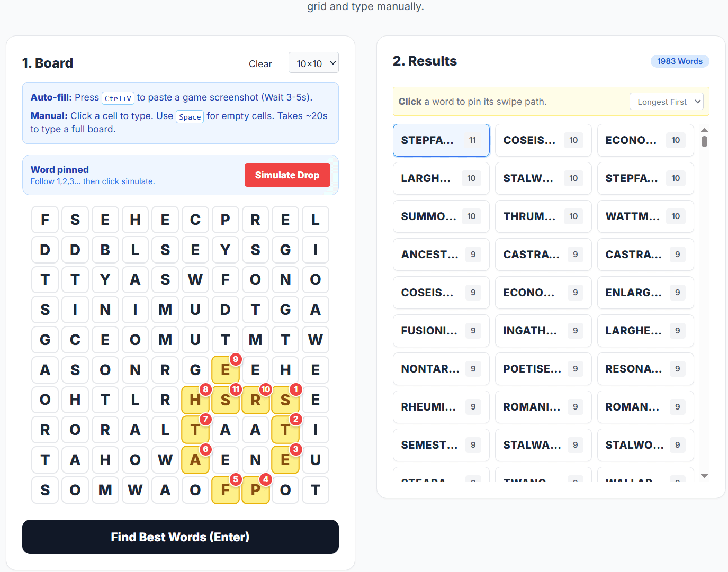Viewport: 728px width, 572px height.
Task: Click the ROMANI word result
Action: point(543,406)
